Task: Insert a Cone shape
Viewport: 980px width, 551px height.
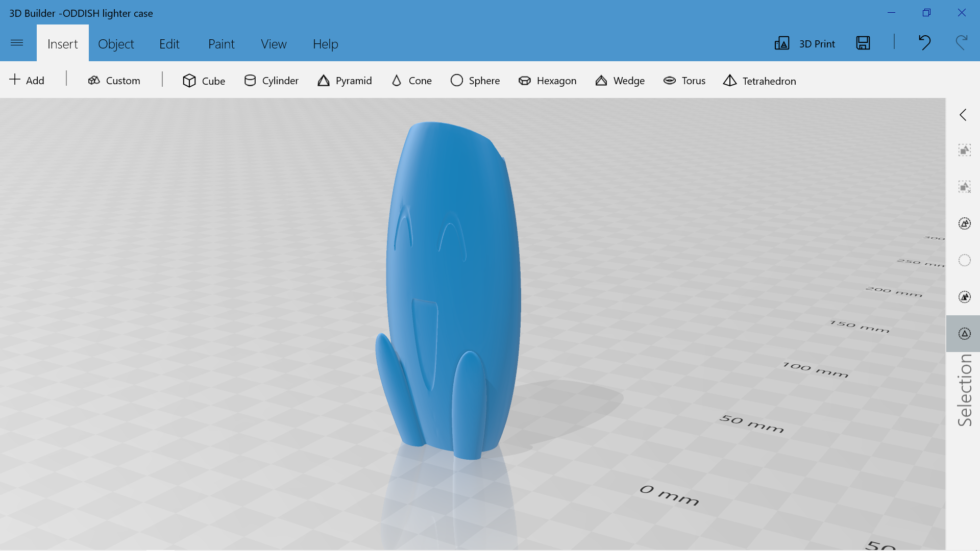Action: tap(411, 81)
